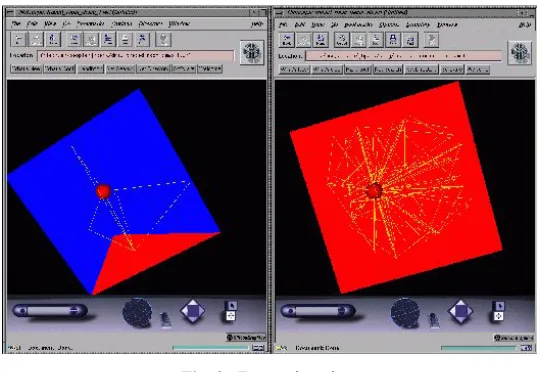Click Forward in the red cube window toolbar
Viewport: 542px width, 372px height.
pos(303,40)
